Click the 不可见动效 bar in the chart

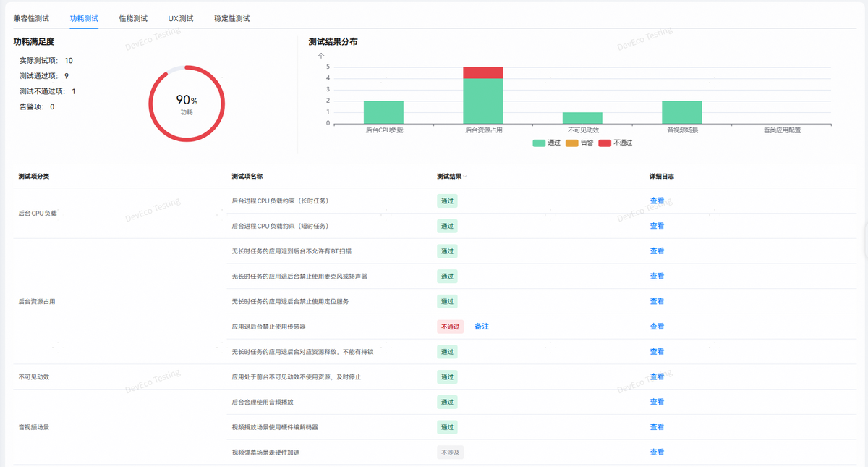coord(582,118)
